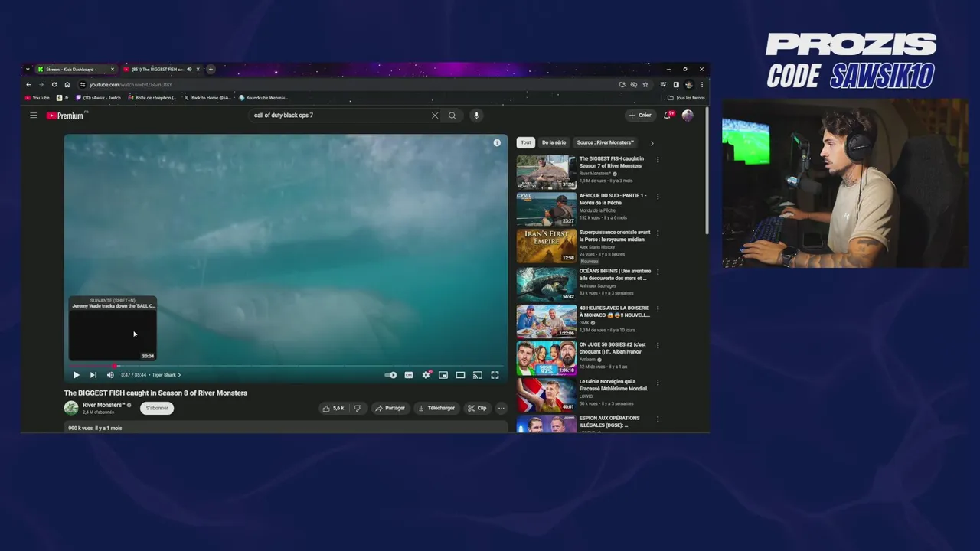Download the video with Télécharger
980x551 pixels.
[436, 408]
